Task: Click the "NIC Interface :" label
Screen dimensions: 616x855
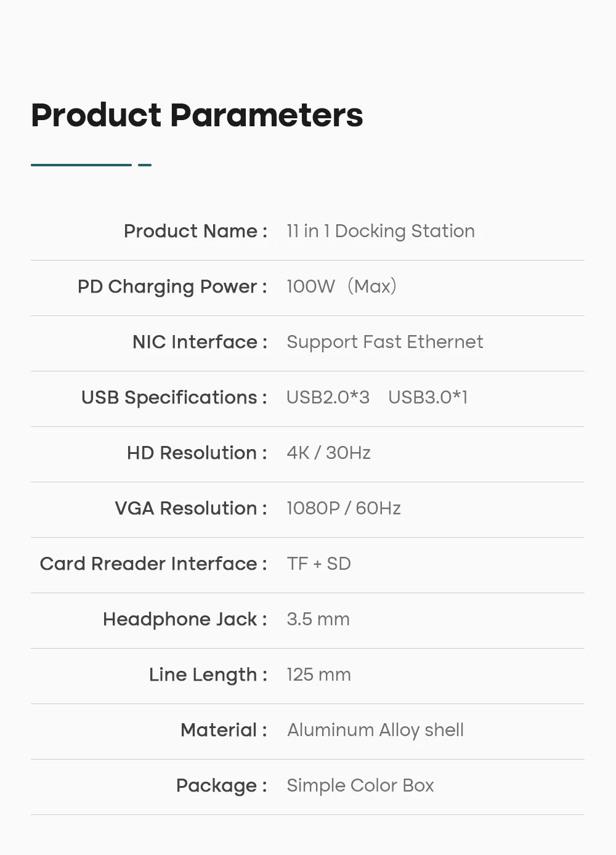Action: [x=200, y=342]
